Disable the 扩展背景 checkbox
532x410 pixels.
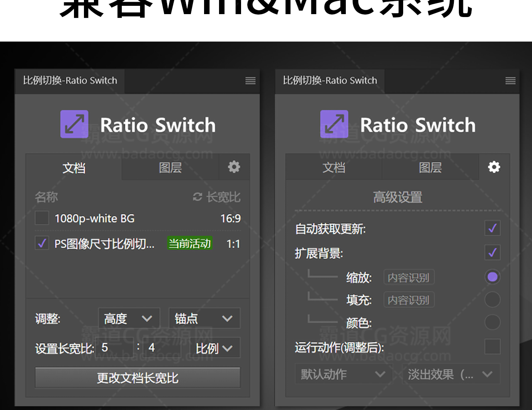(493, 253)
